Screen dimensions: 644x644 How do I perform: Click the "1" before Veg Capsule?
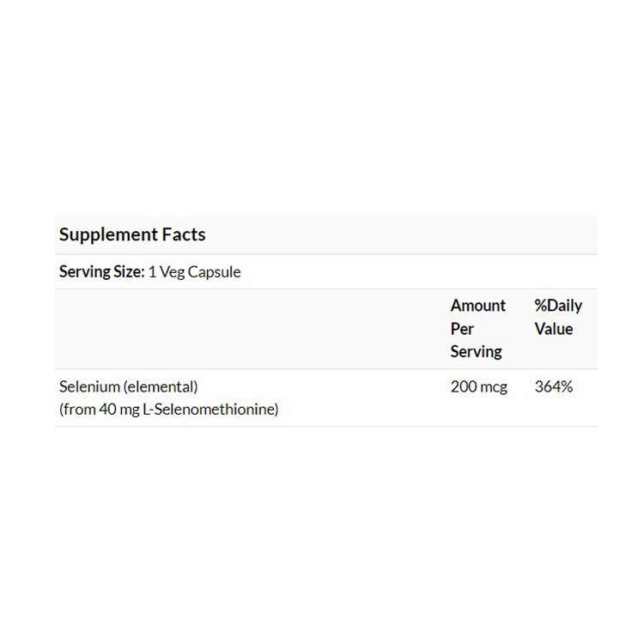pos(152,272)
